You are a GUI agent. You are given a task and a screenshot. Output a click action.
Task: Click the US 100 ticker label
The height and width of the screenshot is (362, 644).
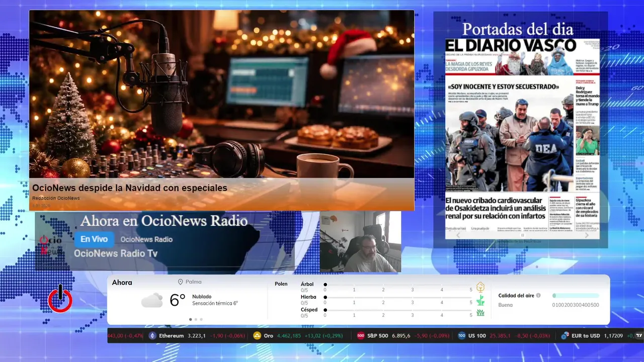coord(477,336)
